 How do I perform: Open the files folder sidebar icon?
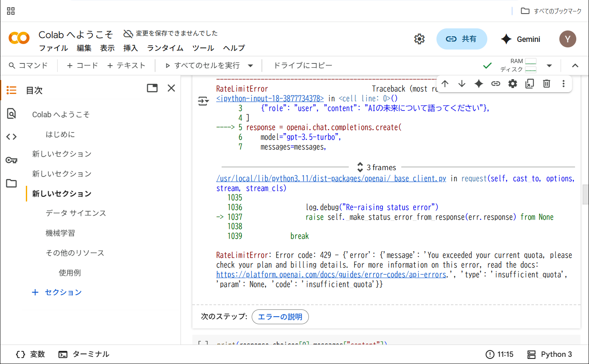coord(11,183)
